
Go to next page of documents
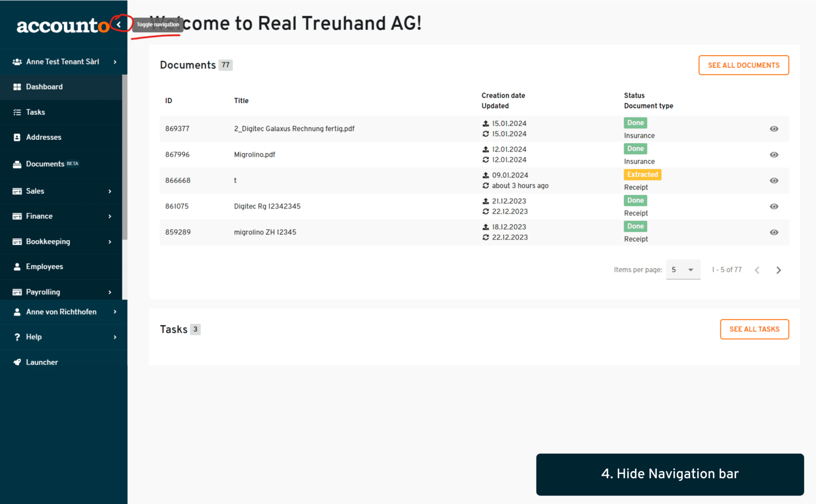point(779,270)
